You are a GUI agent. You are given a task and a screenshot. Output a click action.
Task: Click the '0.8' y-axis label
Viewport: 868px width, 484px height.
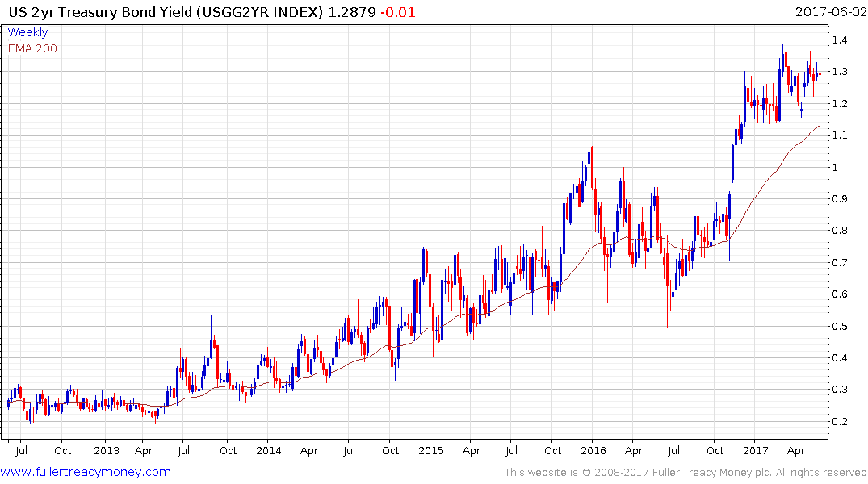[x=840, y=231]
